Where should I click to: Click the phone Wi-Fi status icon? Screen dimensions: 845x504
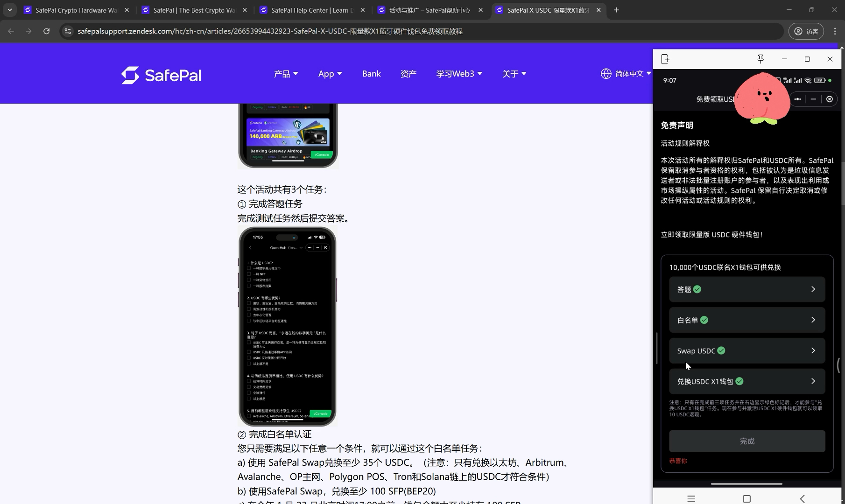point(808,80)
